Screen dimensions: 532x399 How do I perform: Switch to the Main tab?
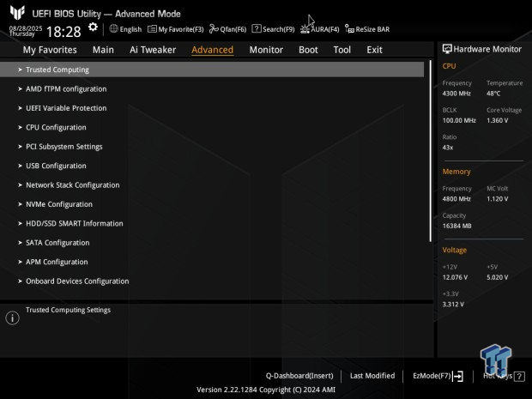pos(103,50)
